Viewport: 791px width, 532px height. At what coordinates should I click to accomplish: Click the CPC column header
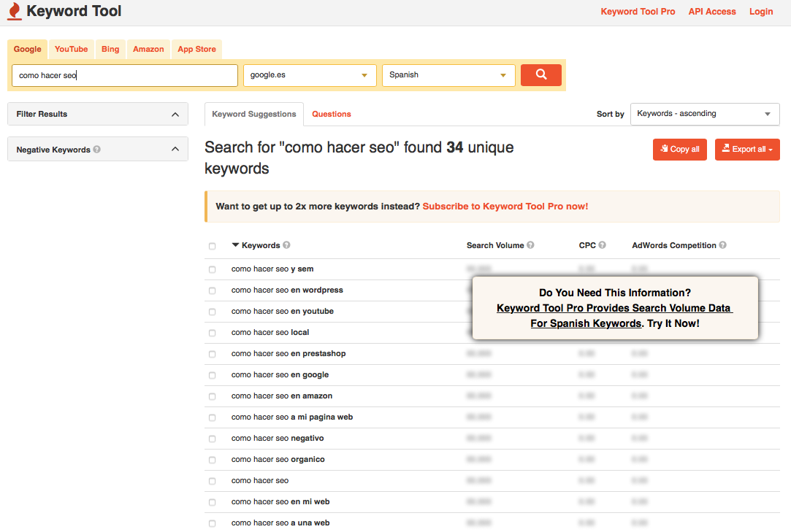coord(587,245)
